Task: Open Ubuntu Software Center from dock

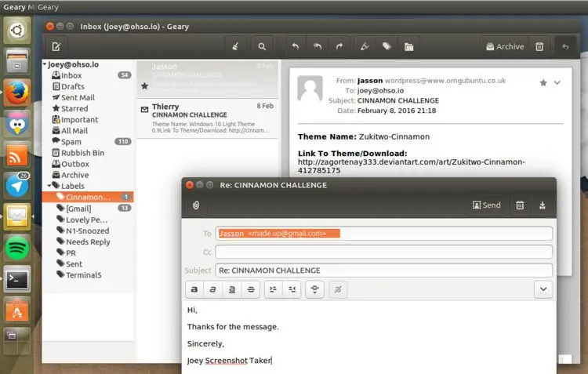Action: coord(17,310)
